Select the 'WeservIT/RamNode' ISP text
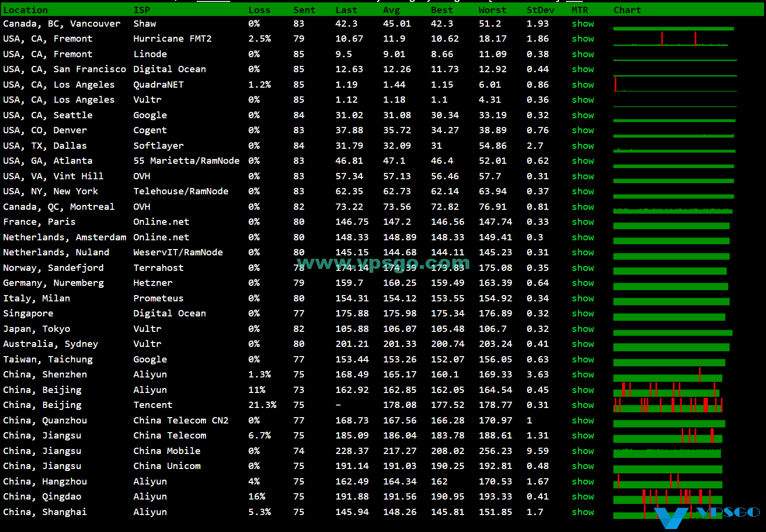 [178, 252]
